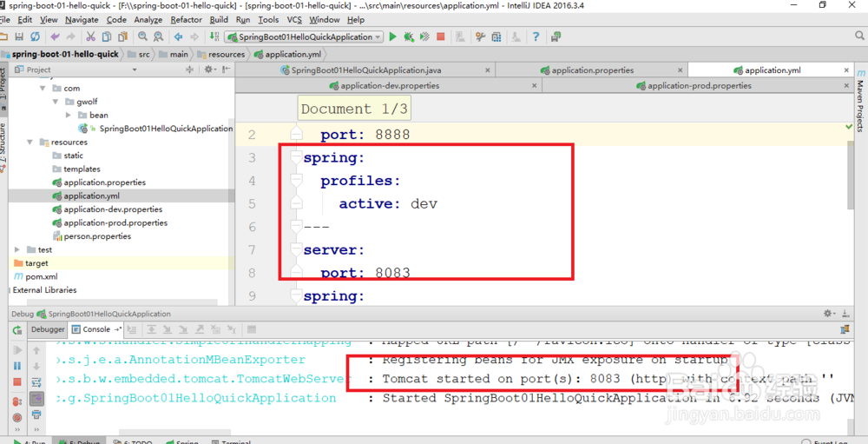Screen dimensions: 868x444
Task: Rerun the application in the Debug panel
Action: pos(17,330)
